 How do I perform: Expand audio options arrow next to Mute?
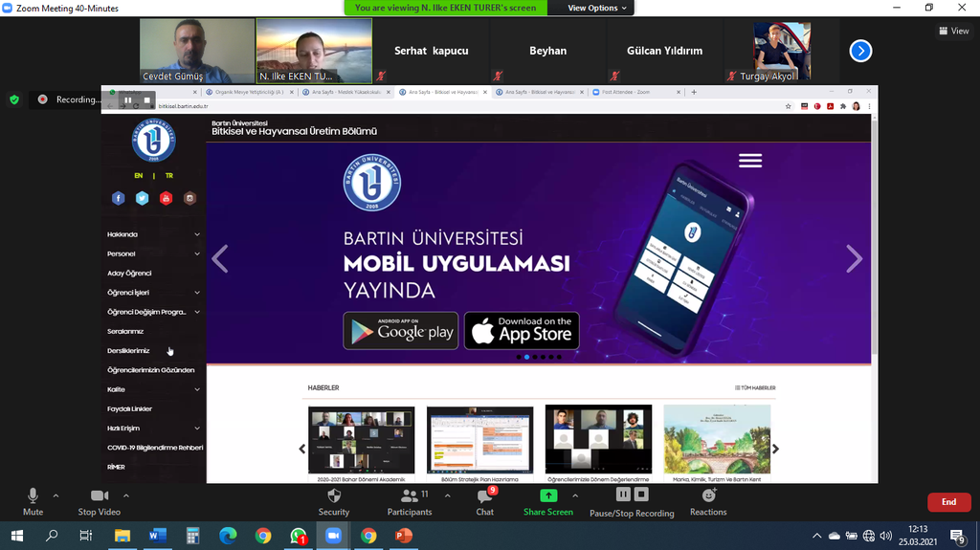(x=56, y=495)
